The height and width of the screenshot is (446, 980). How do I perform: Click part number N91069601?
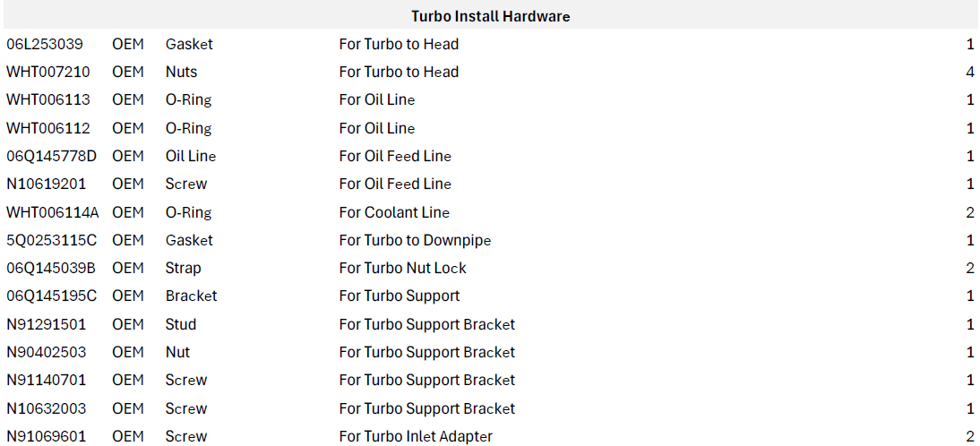[47, 436]
